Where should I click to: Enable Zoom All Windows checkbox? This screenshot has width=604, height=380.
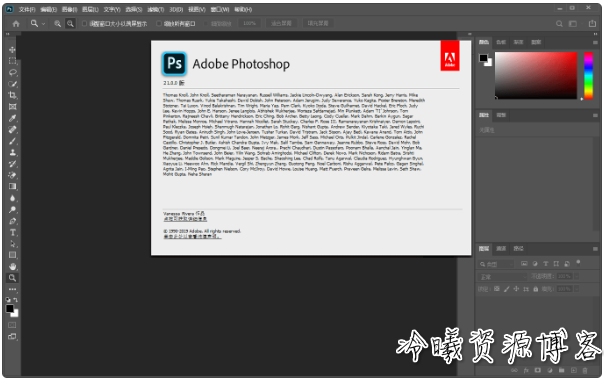(158, 24)
